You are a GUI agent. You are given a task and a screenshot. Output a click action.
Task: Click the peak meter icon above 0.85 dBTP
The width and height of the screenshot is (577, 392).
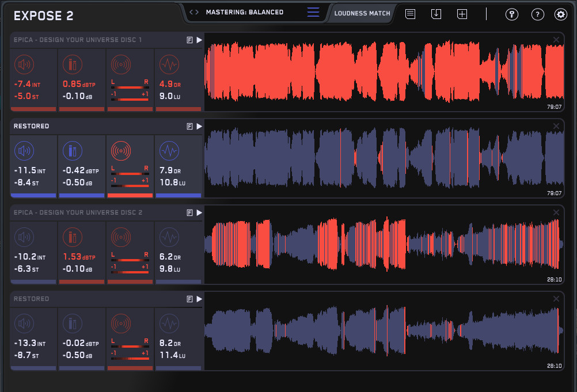73,64
